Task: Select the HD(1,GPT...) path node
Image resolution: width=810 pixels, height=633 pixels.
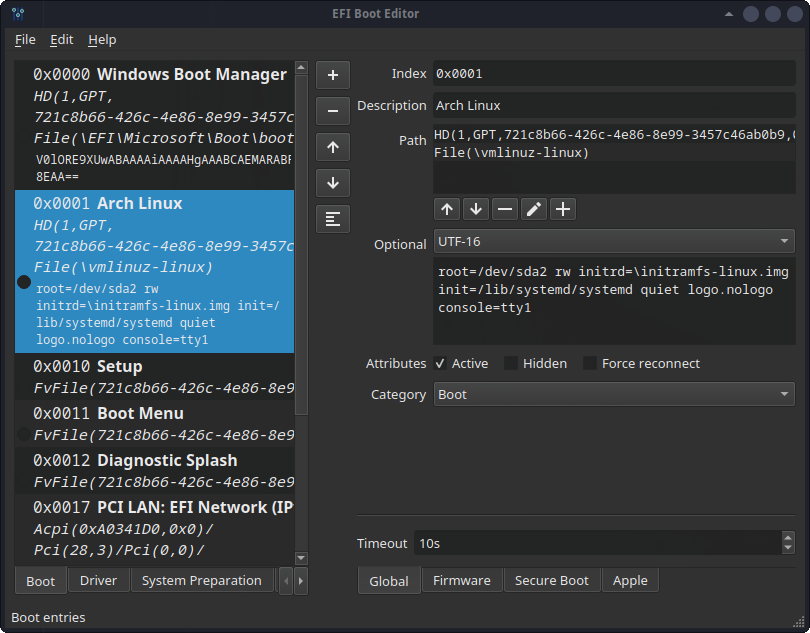Action: (x=614, y=135)
